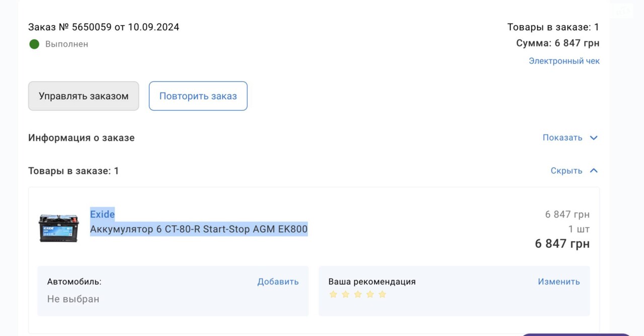The image size is (644, 336).
Task: Click the 'Товары в заказе: 1' section header
Action: [x=73, y=171]
